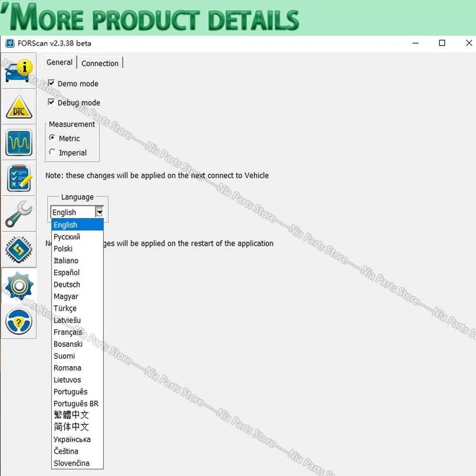
Task: Click the Language combo box showing English
Action: pos(77,212)
